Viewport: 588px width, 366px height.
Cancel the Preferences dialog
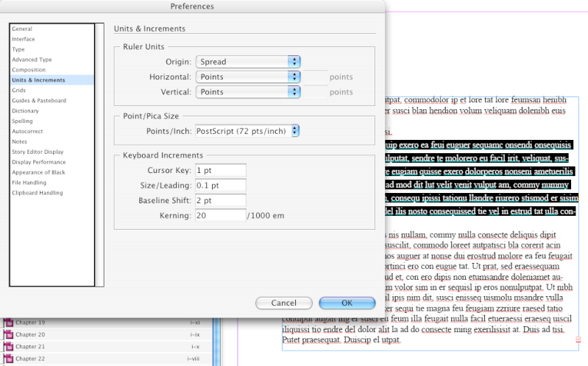pyautogui.click(x=284, y=303)
